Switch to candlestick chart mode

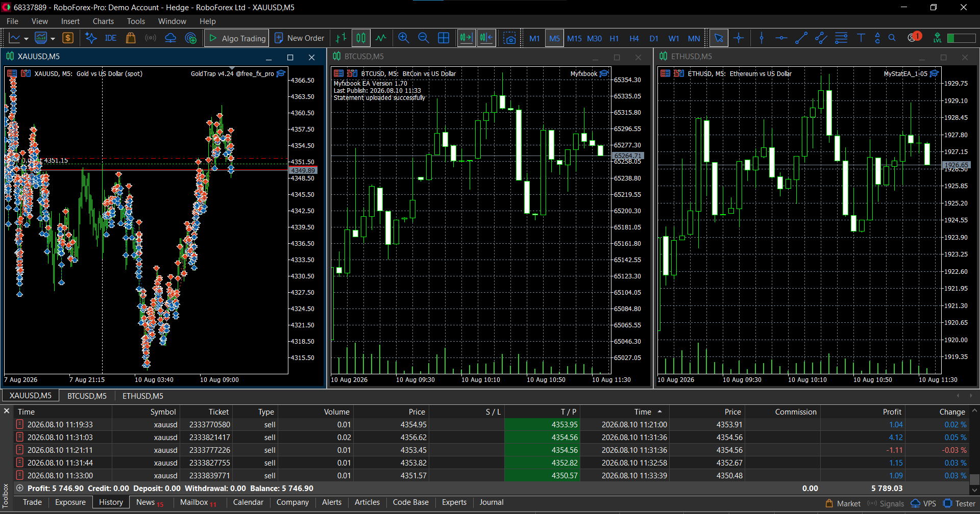point(361,38)
